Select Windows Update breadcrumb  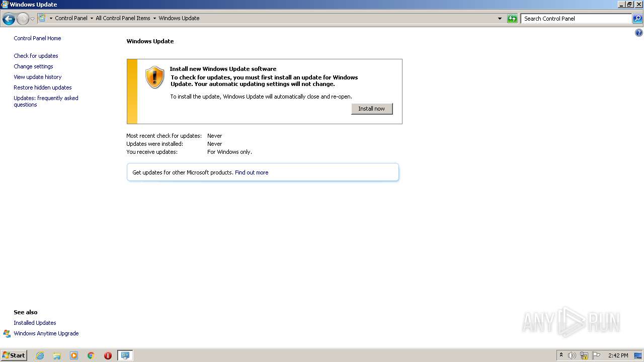(x=179, y=18)
